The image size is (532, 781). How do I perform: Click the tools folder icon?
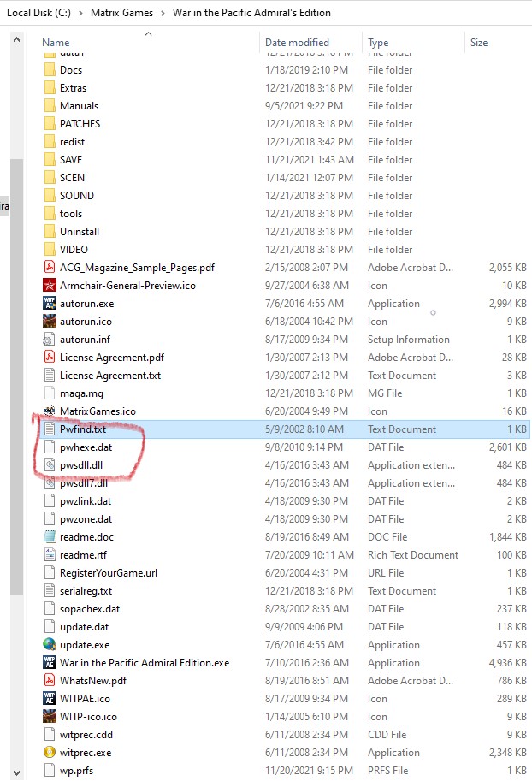[50, 213]
